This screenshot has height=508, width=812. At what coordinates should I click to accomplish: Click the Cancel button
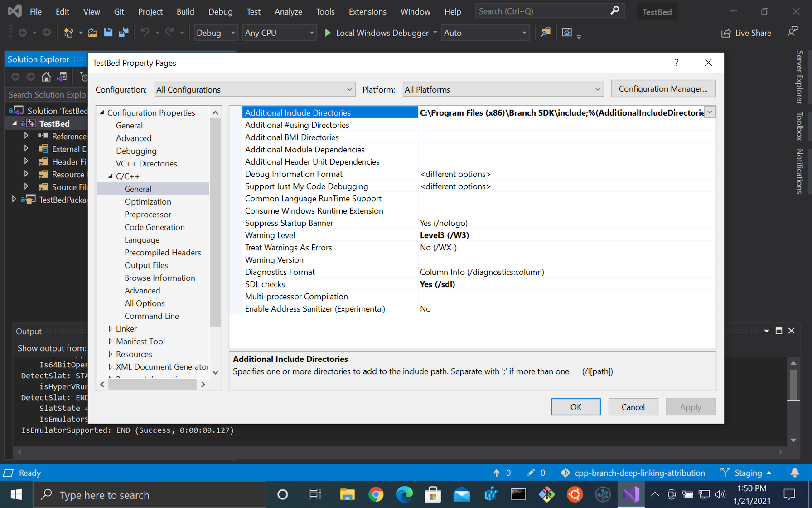[x=633, y=407]
